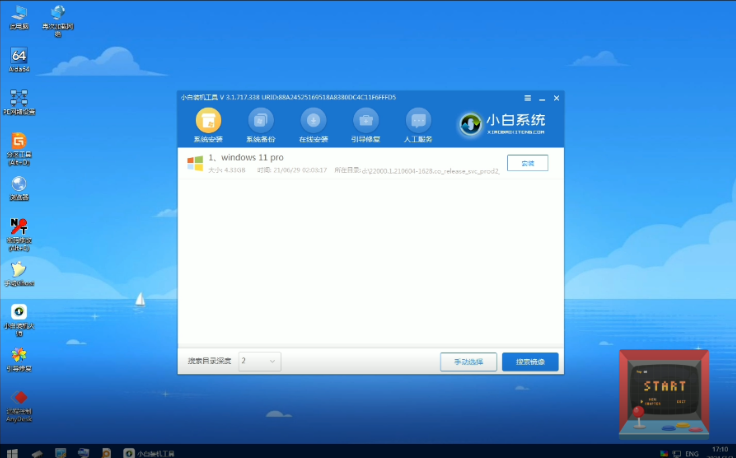Click the Windows Start button on taskbar
This screenshot has height=458, width=736.
click(11, 452)
